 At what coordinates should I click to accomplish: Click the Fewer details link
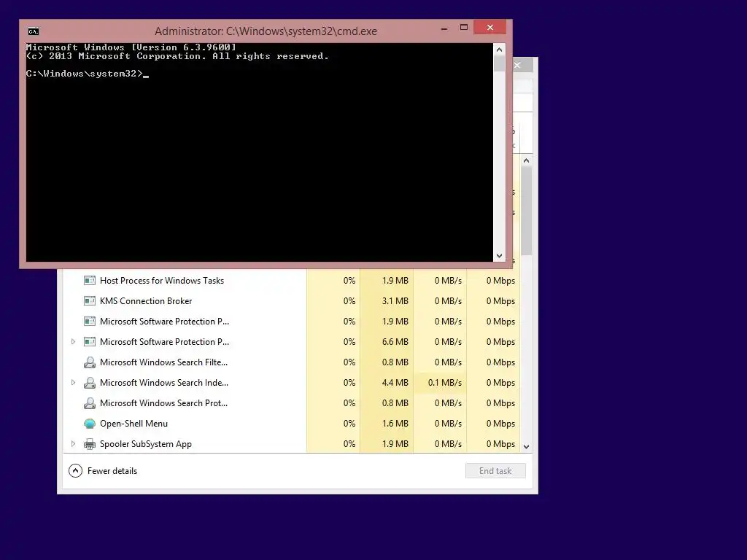tap(112, 471)
